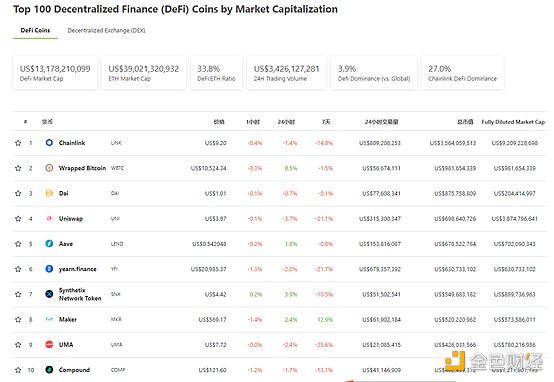Click the Aave coin logo icon
This screenshot has width=554, height=382.
(49, 243)
